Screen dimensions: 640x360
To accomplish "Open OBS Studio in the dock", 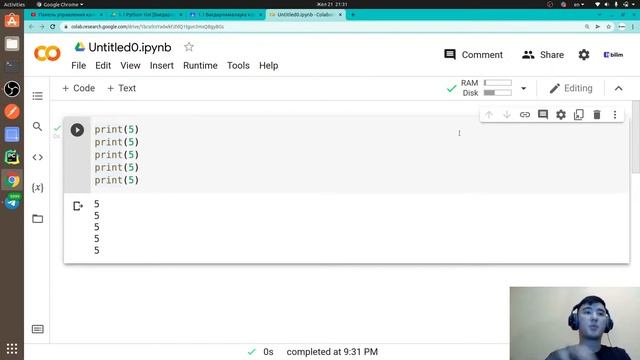I will [x=12, y=89].
